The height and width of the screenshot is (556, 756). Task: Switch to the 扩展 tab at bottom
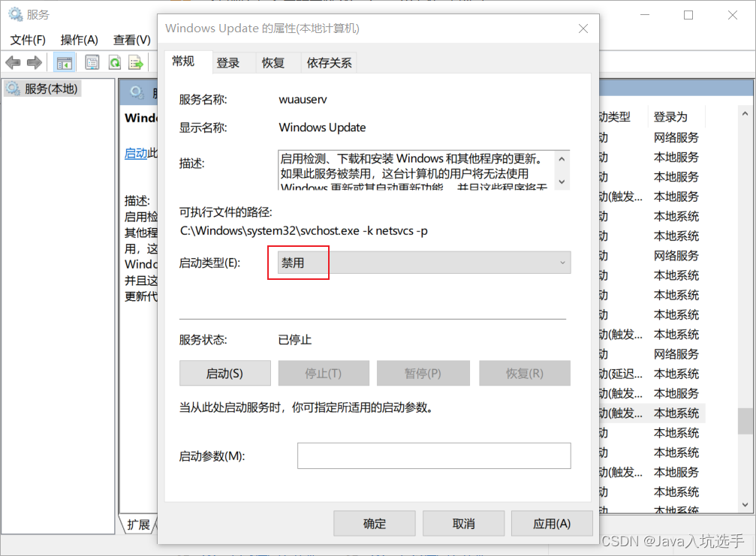[138, 524]
